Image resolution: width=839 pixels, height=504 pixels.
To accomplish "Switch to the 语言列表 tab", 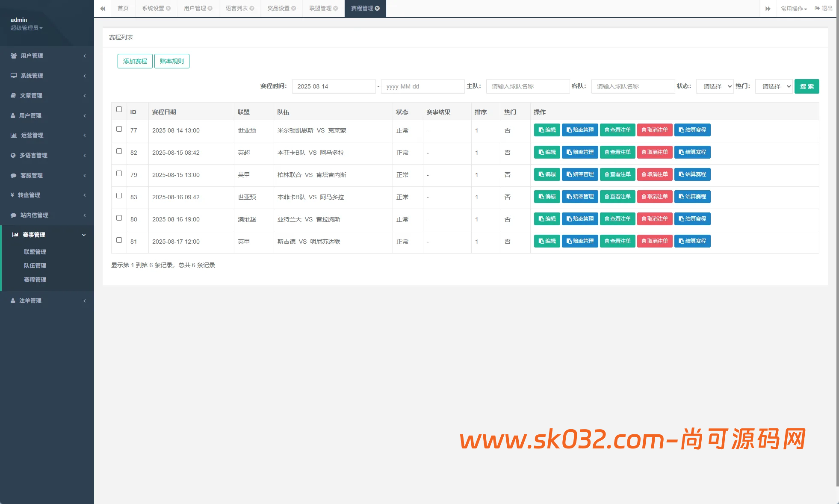I will pyautogui.click(x=236, y=9).
